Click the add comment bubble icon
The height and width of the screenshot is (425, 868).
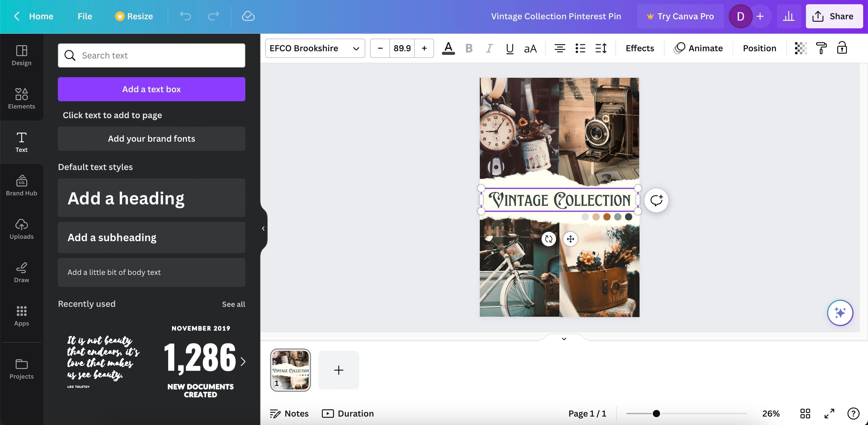click(x=656, y=200)
